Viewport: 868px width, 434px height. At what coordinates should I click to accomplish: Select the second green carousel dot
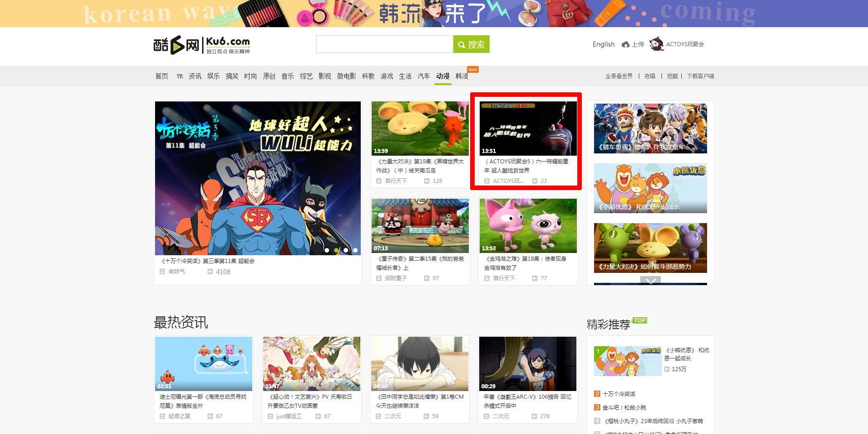(336, 250)
